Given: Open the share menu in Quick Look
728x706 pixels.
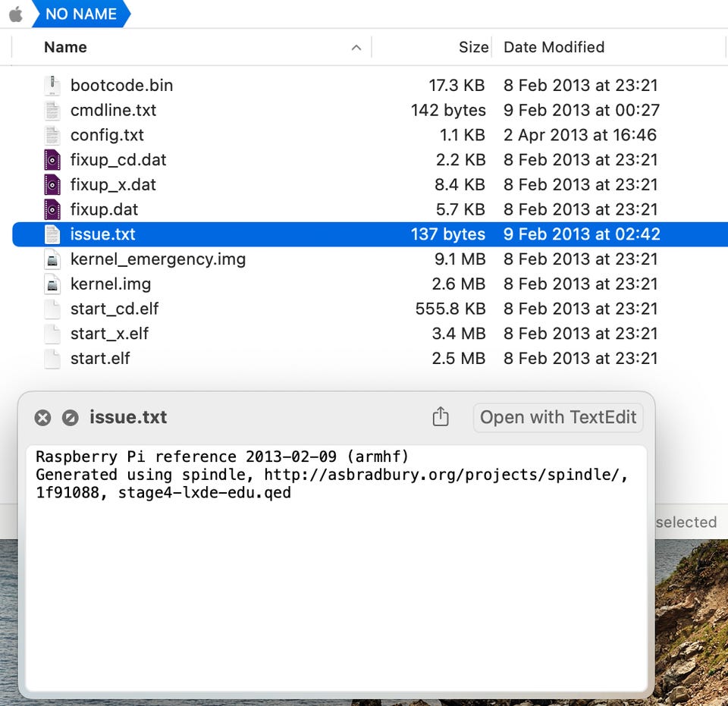Looking at the screenshot, I should pyautogui.click(x=440, y=417).
